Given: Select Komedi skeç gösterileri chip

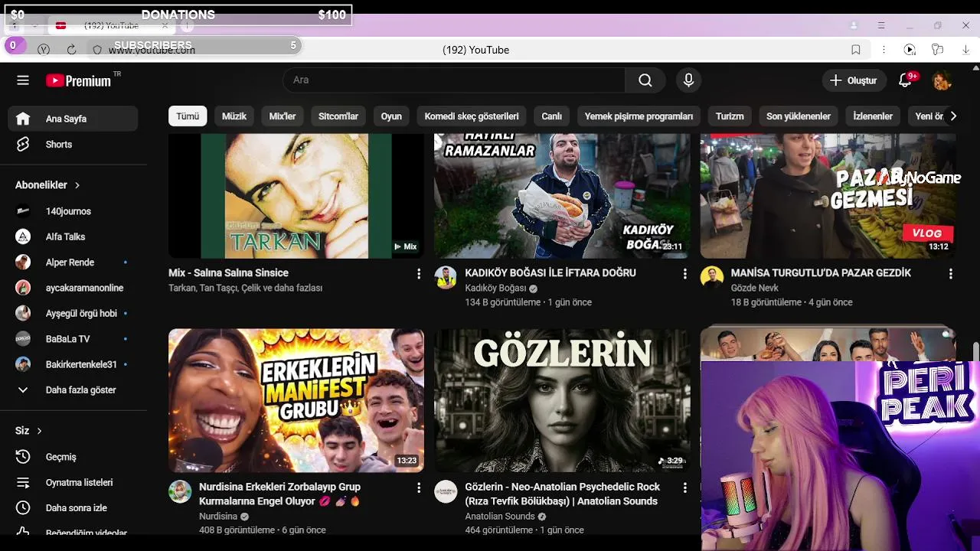Looking at the screenshot, I should click(472, 116).
